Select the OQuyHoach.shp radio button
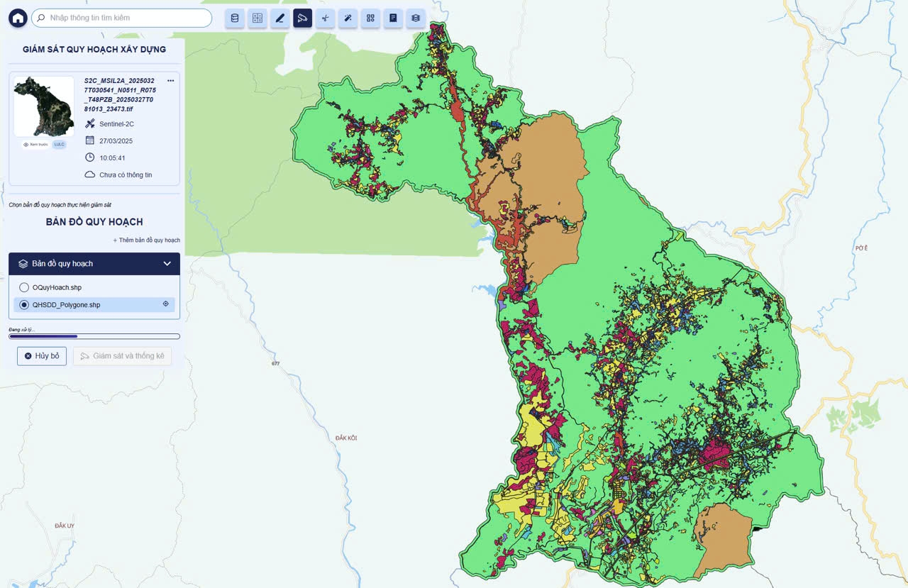Viewport: 908px width, 588px height. tap(25, 287)
